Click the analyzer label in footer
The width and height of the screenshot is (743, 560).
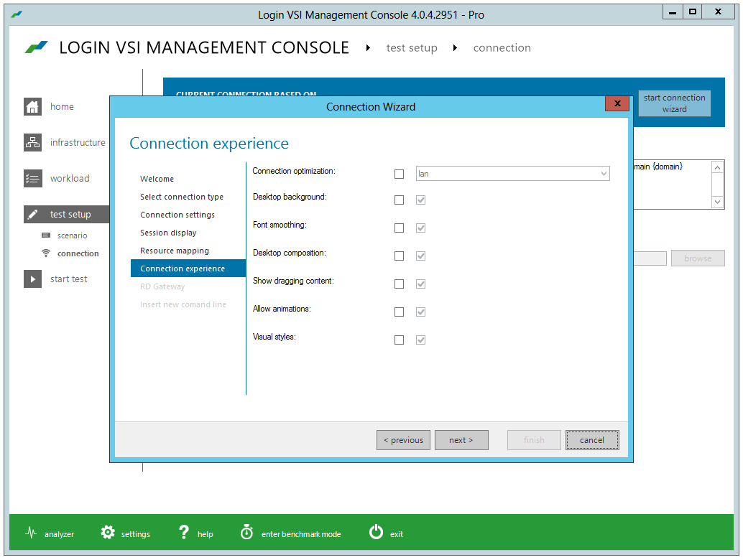tap(59, 534)
